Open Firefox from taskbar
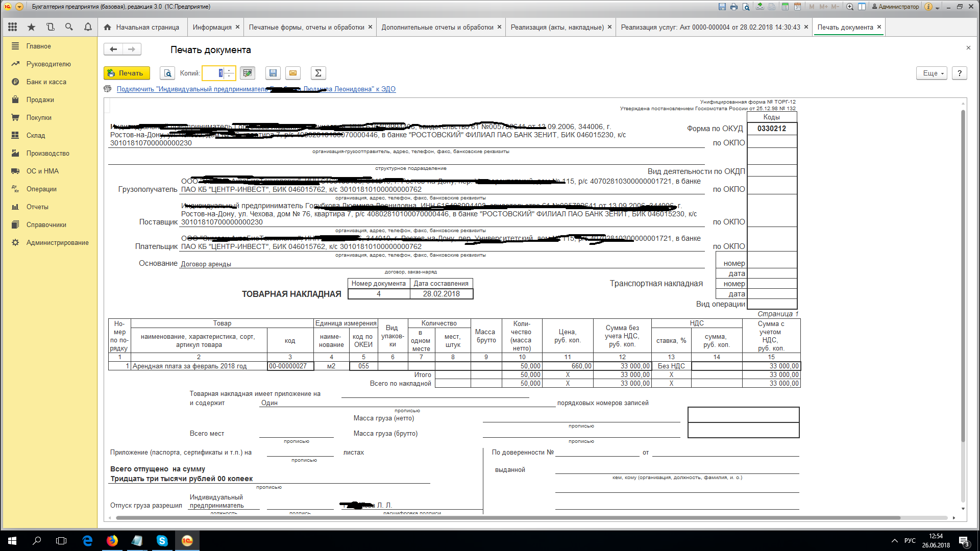The image size is (980, 551). [x=112, y=541]
